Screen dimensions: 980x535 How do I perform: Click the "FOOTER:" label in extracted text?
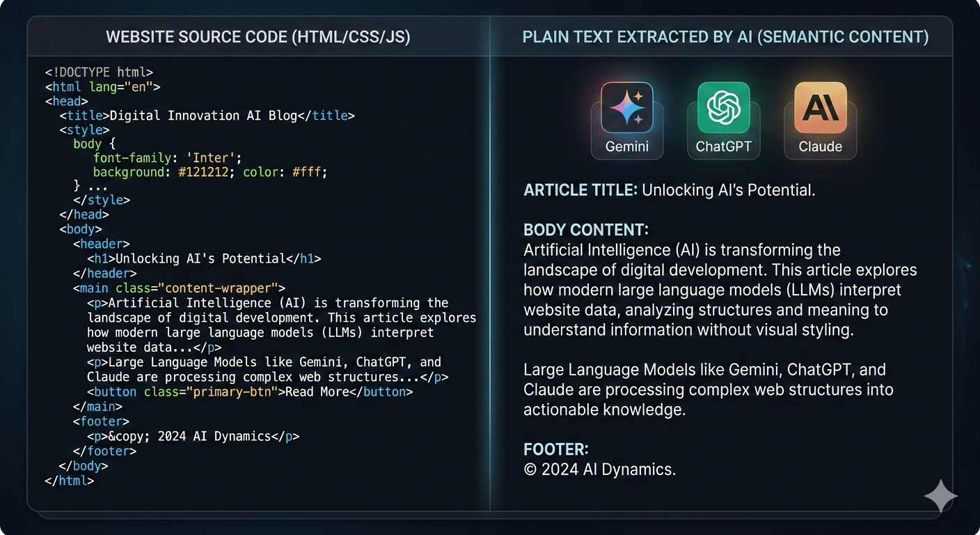tap(556, 449)
